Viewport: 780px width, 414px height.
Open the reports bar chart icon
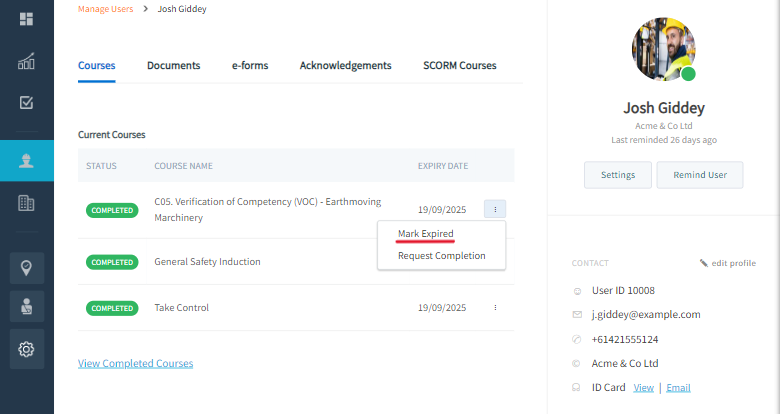[x=26, y=61]
